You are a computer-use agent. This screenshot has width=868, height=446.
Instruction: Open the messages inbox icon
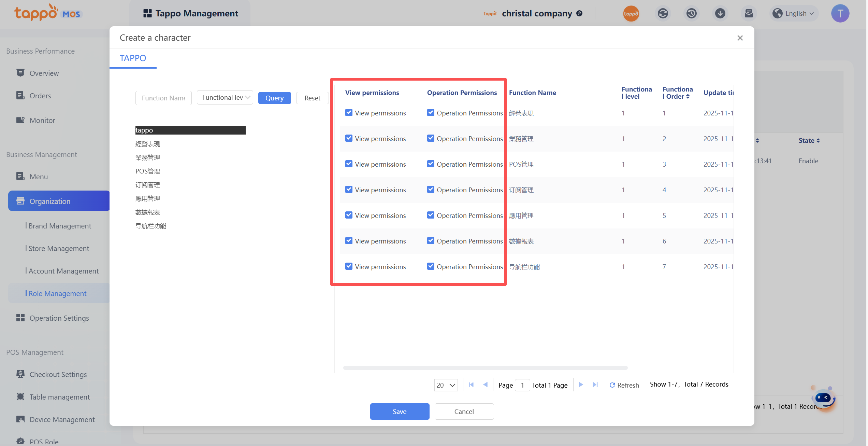pyautogui.click(x=749, y=14)
